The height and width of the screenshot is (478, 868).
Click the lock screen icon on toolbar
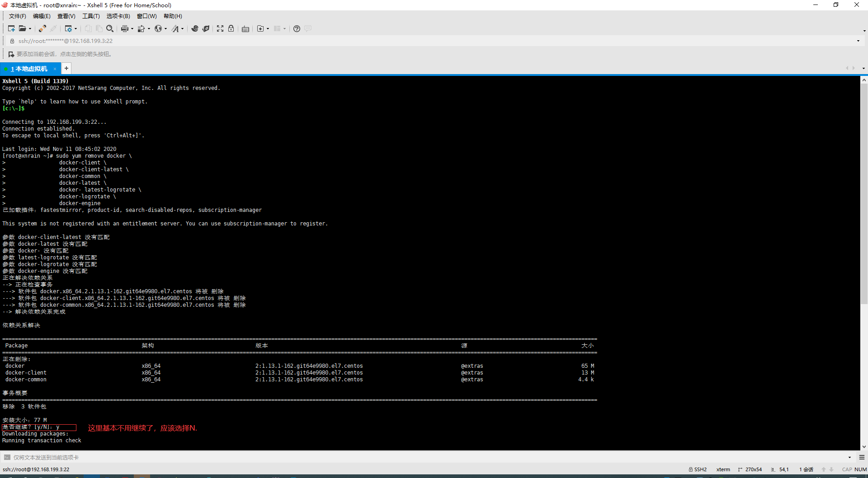pos(231,28)
